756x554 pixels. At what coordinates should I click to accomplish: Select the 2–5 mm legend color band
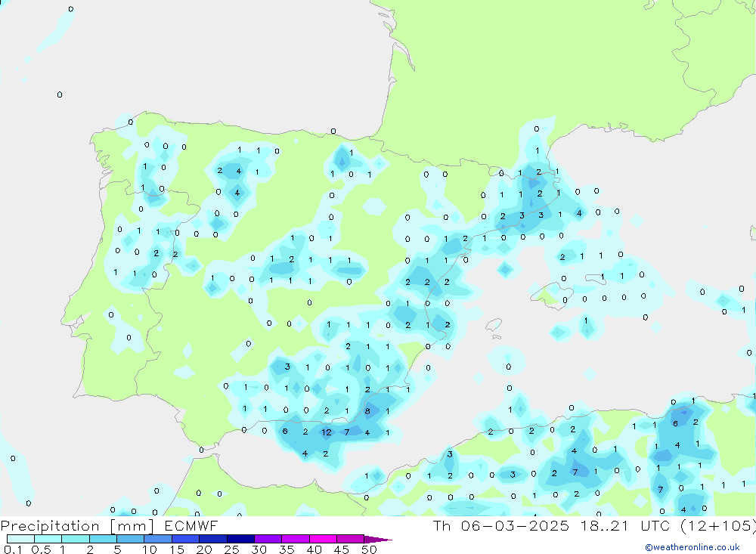coord(103,539)
